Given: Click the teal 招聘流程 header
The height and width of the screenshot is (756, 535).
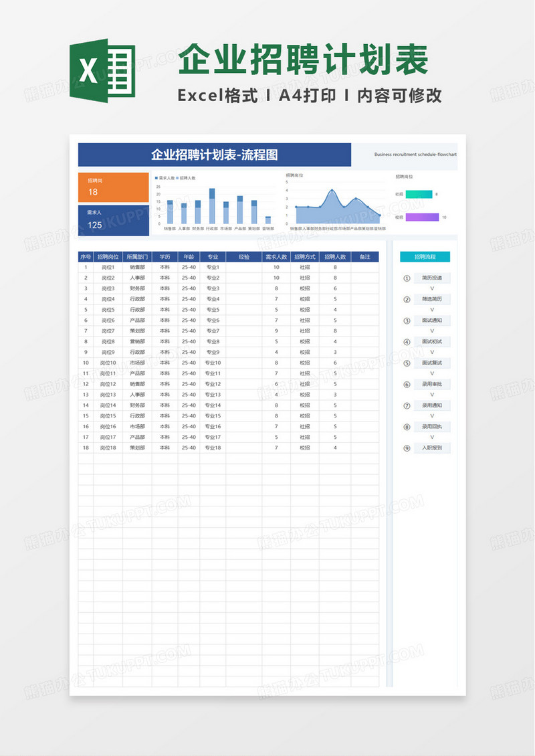Looking at the screenshot, I should coord(425,257).
